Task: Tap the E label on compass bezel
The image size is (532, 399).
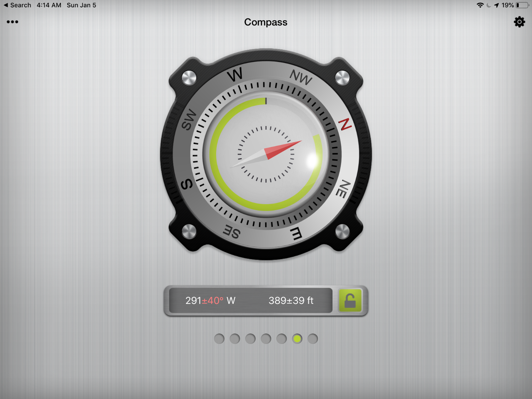Action: click(296, 234)
